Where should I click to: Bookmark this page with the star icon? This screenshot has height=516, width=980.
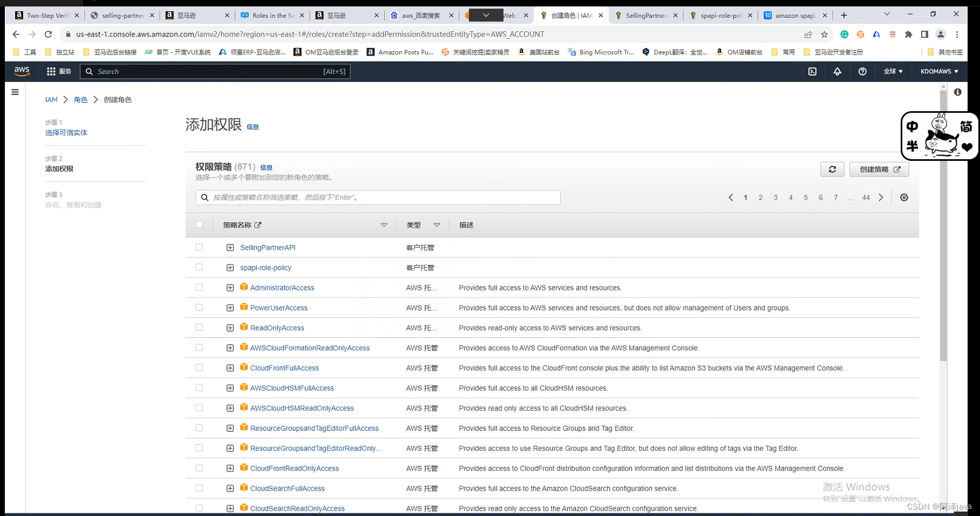(824, 35)
